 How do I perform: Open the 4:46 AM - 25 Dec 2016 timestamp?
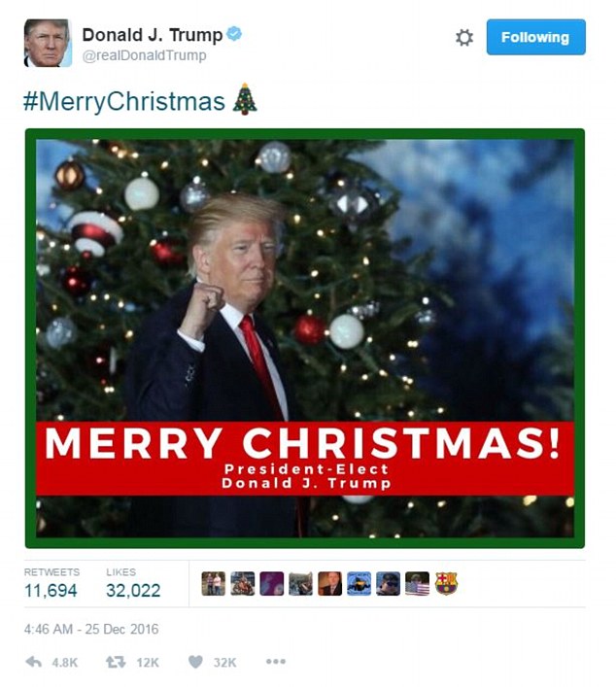tap(91, 629)
